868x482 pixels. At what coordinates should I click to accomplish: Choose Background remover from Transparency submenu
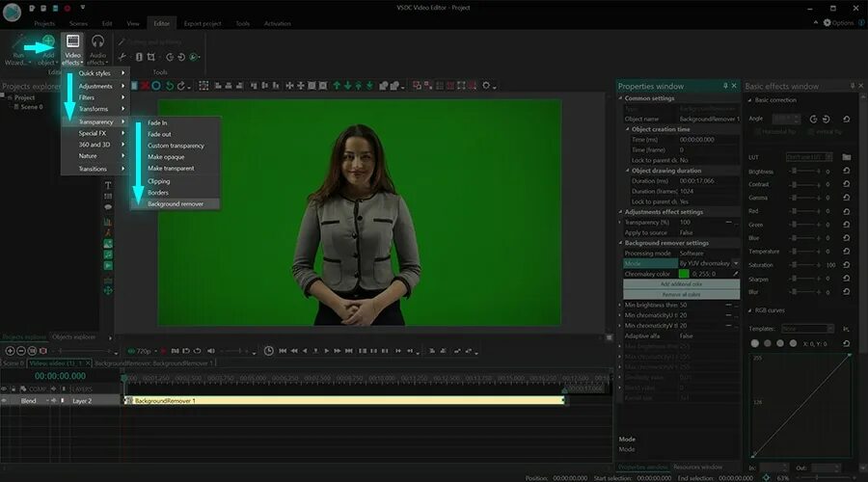point(175,204)
